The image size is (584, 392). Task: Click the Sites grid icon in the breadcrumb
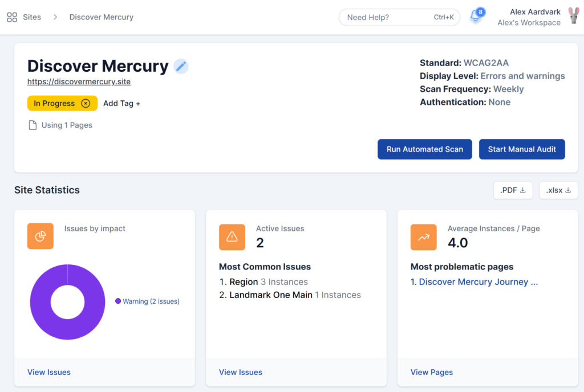point(11,17)
